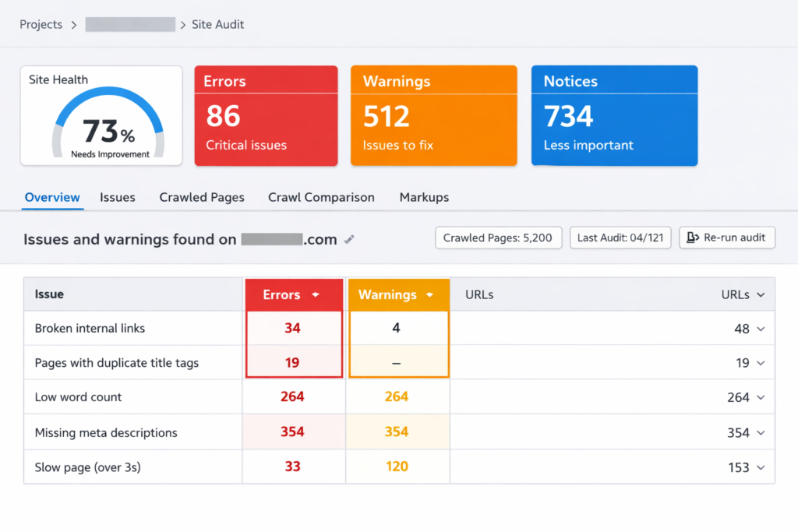Expand URLs for Broken internal links
The image size is (798, 532).
tap(761, 328)
